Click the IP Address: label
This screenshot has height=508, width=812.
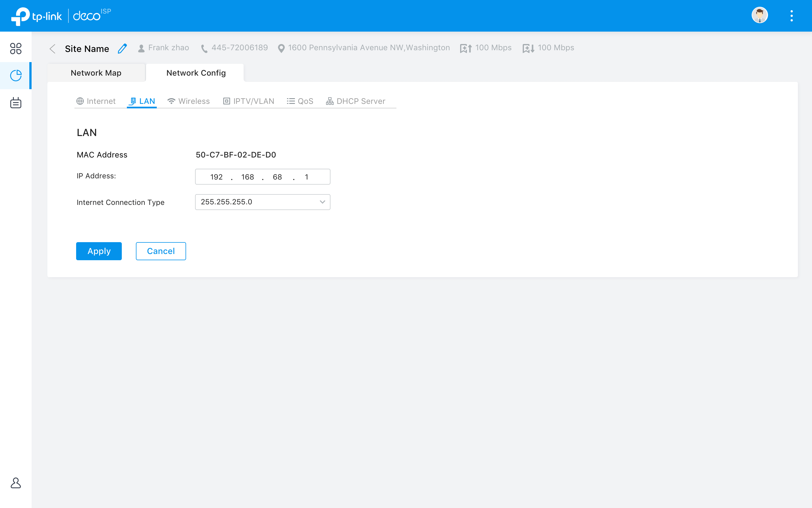pyautogui.click(x=96, y=176)
